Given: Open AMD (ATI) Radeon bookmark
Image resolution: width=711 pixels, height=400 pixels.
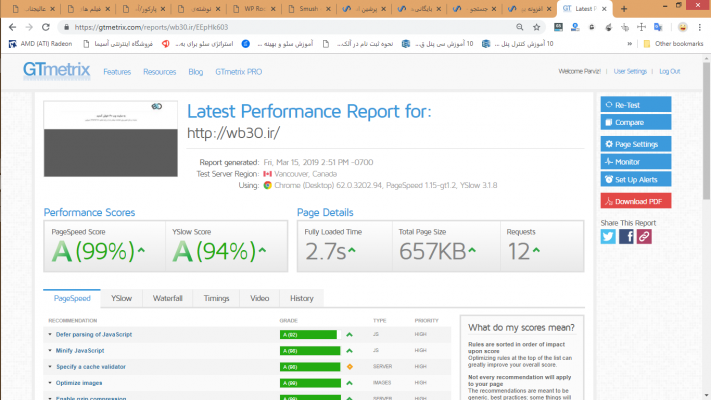Looking at the screenshot, I should (40, 44).
